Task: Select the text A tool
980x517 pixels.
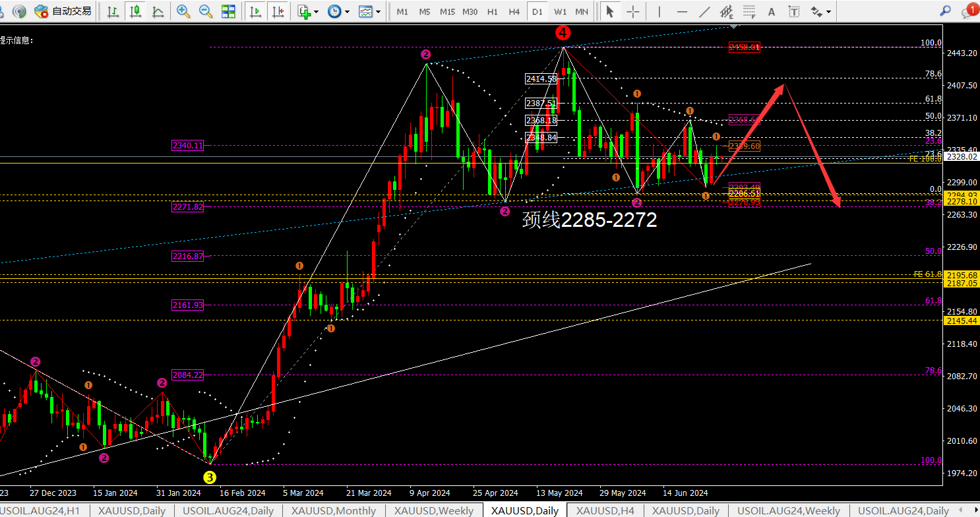Action: (772, 11)
